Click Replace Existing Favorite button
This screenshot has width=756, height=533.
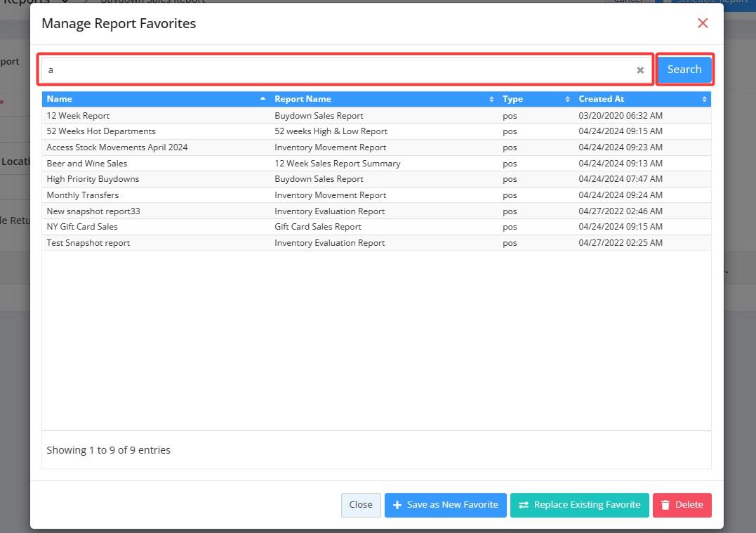tap(579, 505)
